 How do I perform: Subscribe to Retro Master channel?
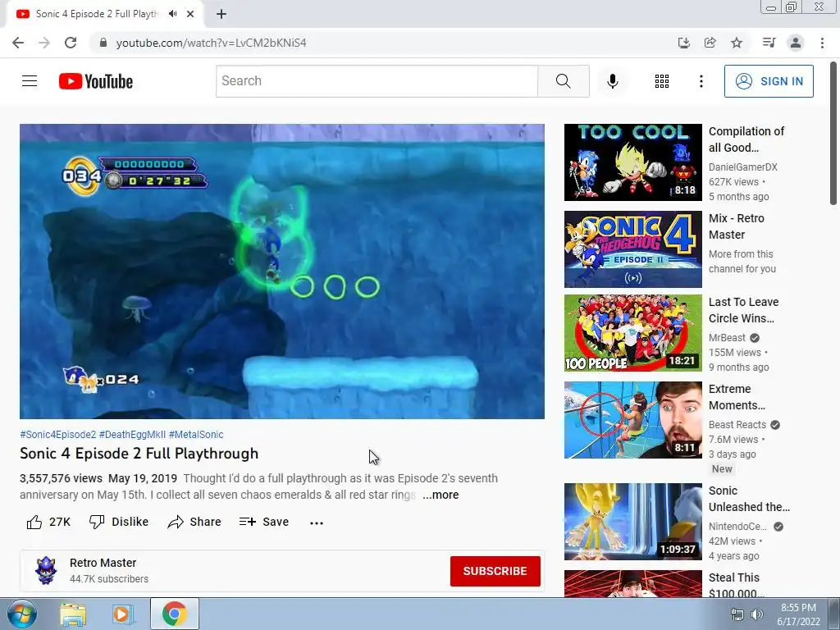pyautogui.click(x=495, y=571)
